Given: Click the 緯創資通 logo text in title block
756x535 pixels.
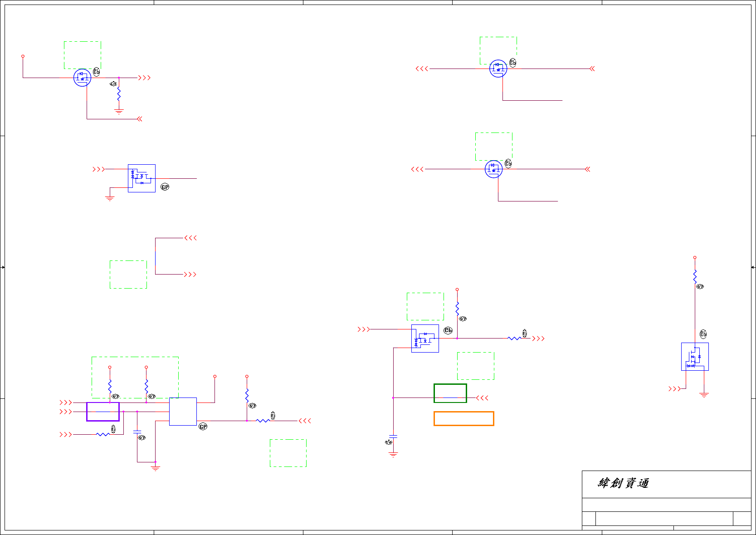Looking at the screenshot, I should [624, 483].
